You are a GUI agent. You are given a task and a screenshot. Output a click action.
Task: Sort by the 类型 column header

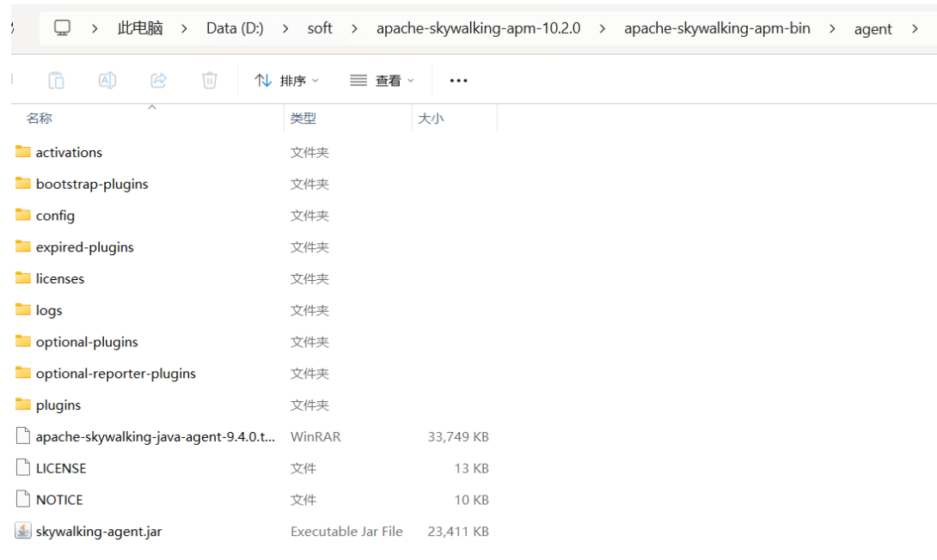pos(303,119)
